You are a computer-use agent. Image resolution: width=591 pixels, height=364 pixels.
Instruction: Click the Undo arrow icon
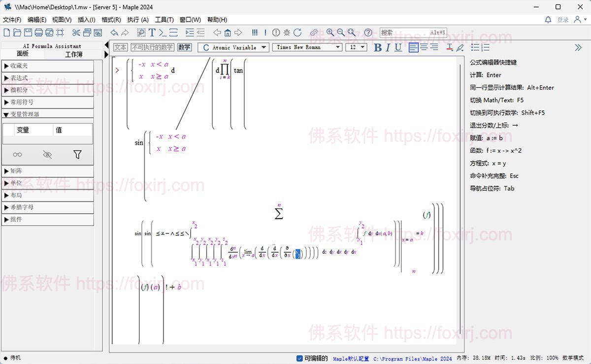pos(114,33)
